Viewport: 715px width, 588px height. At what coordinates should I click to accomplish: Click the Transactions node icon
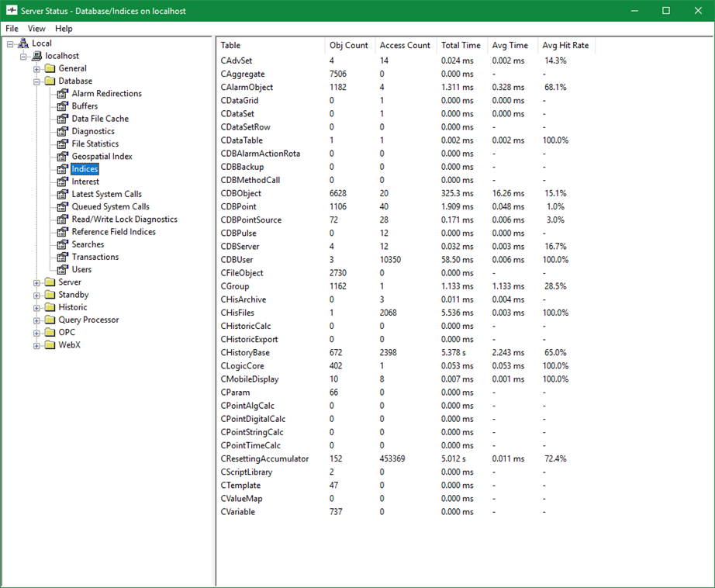coord(63,257)
